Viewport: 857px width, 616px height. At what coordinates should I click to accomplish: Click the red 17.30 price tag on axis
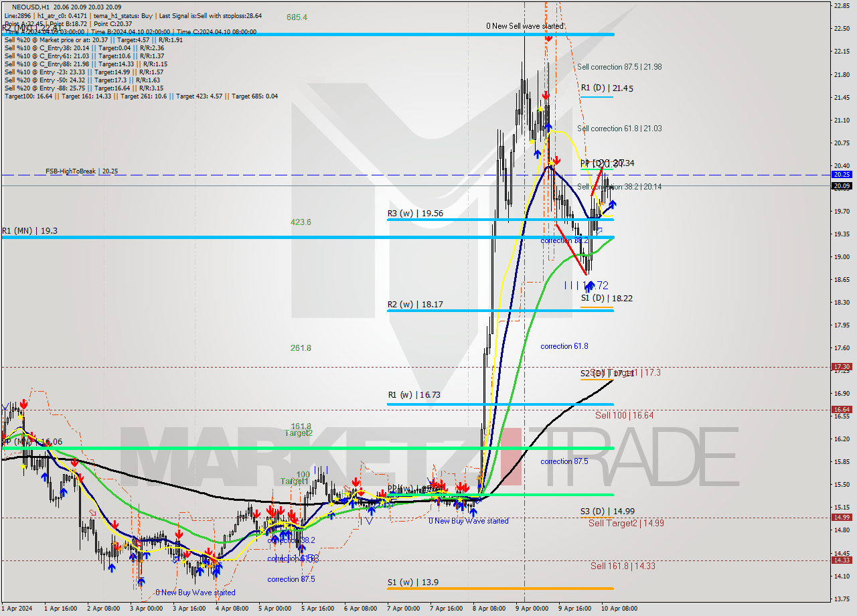[x=841, y=367]
